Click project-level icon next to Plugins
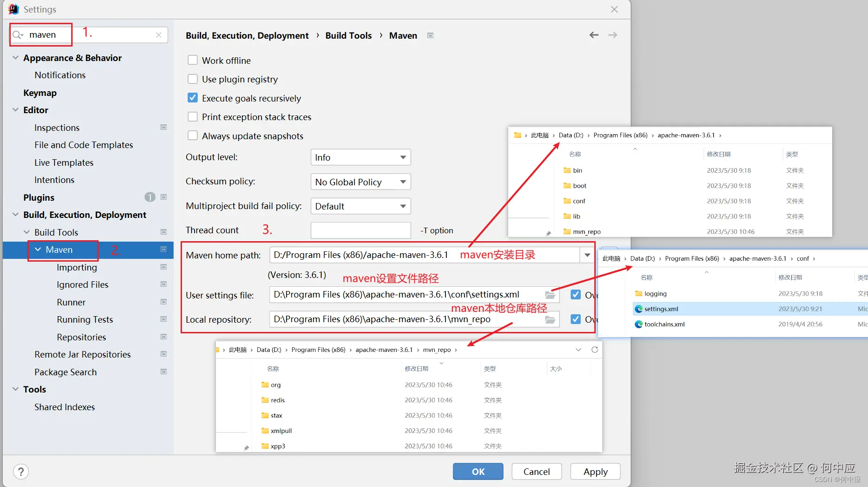This screenshot has height=487, width=868. [164, 197]
